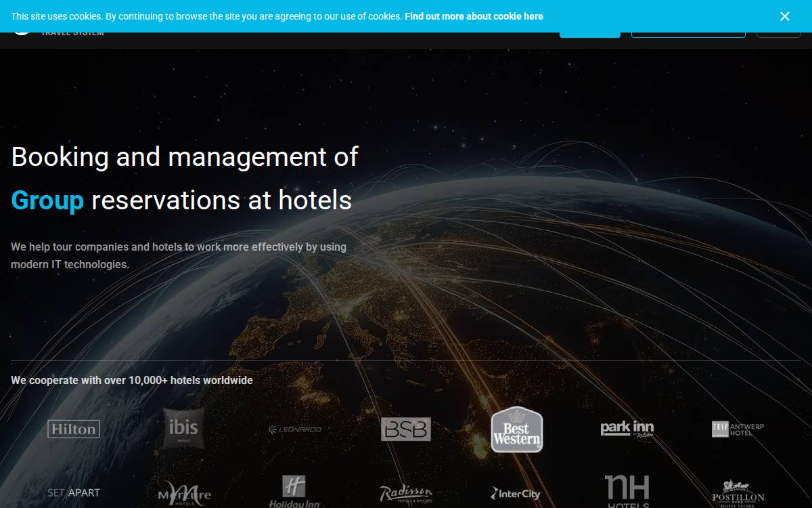
Task: Click 'We cooperate with over 10,000+ hotels worldwide' text
Action: 132,381
